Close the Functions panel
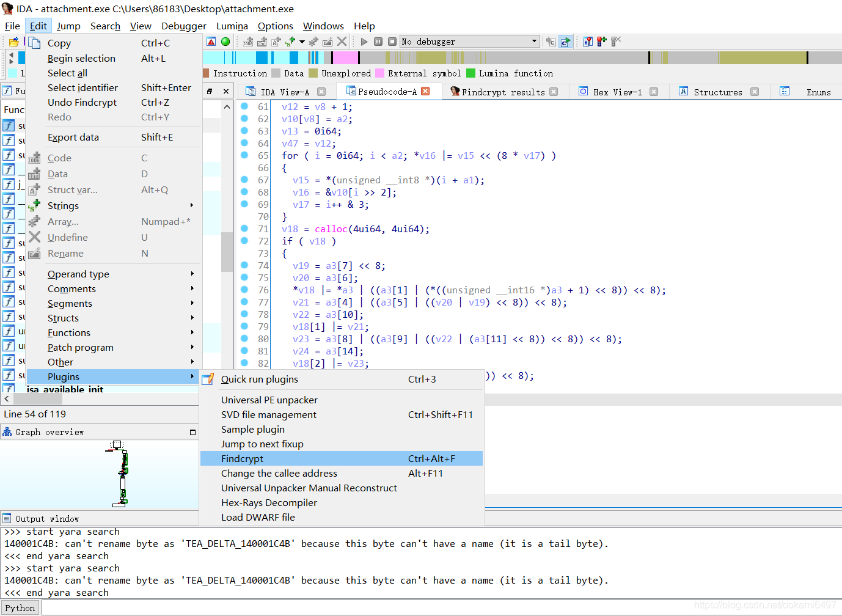 (225, 91)
